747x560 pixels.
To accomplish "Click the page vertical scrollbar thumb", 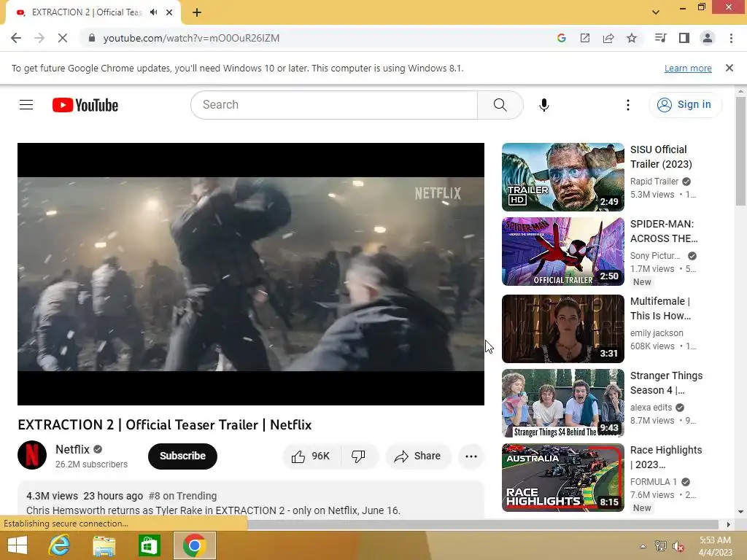I will [740, 152].
